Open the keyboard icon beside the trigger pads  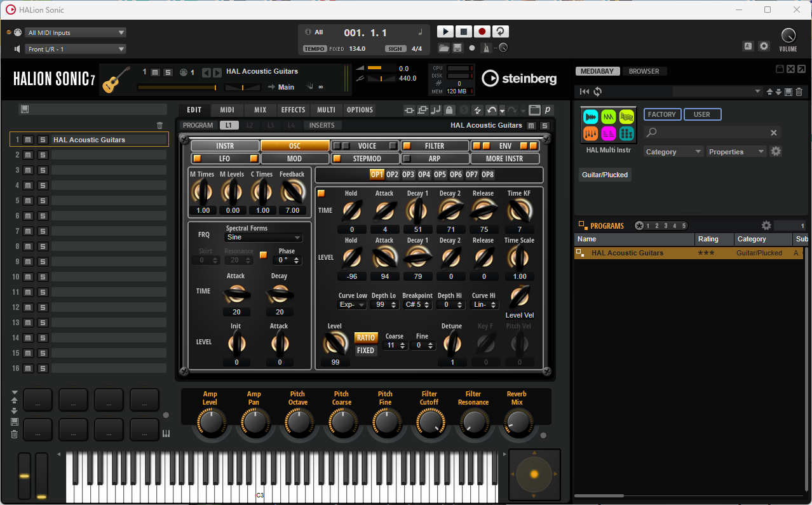[166, 434]
